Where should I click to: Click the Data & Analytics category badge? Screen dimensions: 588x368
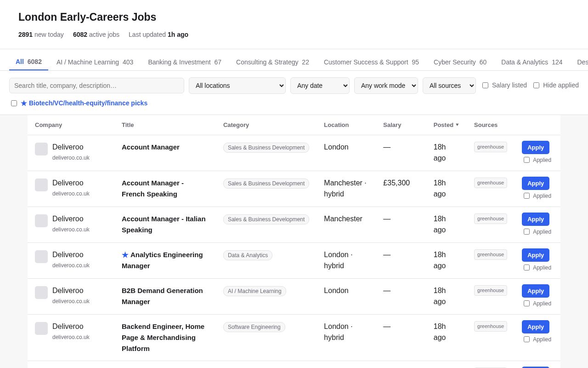point(248,255)
